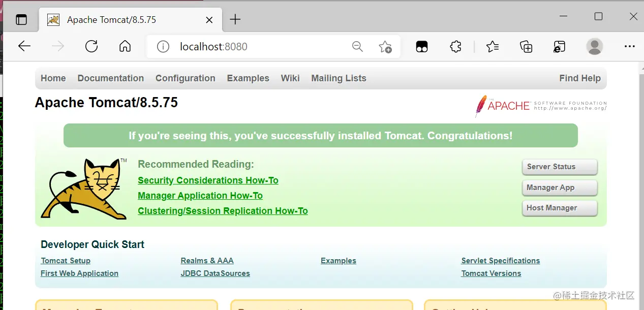This screenshot has height=310, width=644.
Task: Click the Developer Quick Start heading
Action: click(93, 244)
